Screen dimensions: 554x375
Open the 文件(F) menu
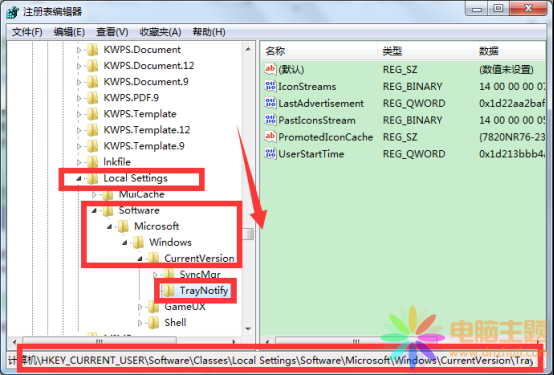pyautogui.click(x=27, y=32)
